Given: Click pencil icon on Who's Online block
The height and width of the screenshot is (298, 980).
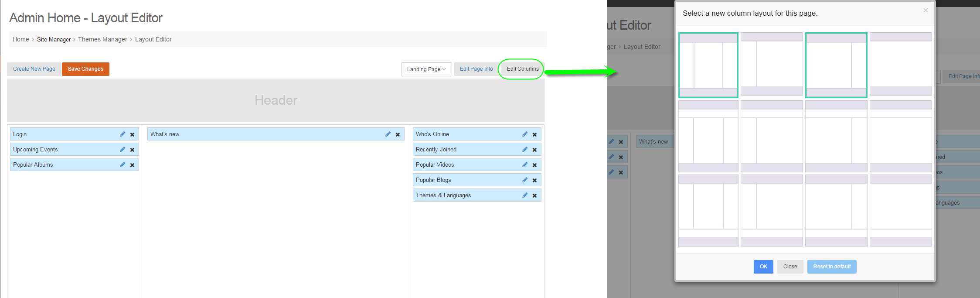Looking at the screenshot, I should (525, 134).
